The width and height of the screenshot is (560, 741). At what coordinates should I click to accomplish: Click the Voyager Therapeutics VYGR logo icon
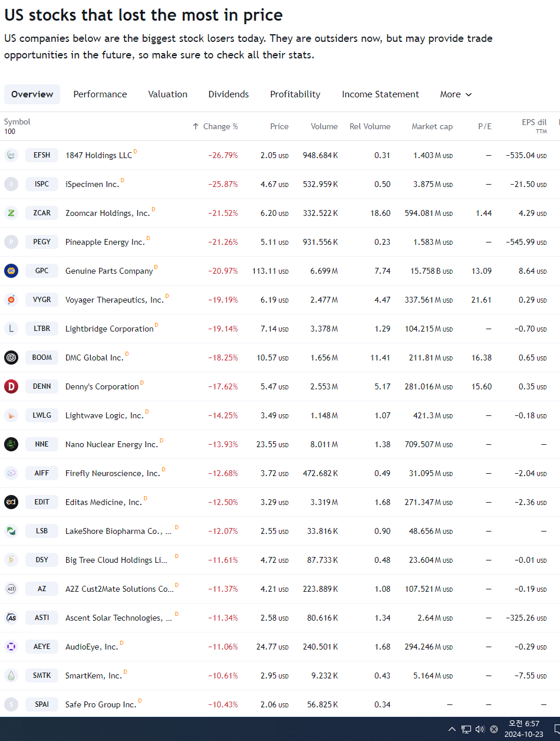[11, 300]
